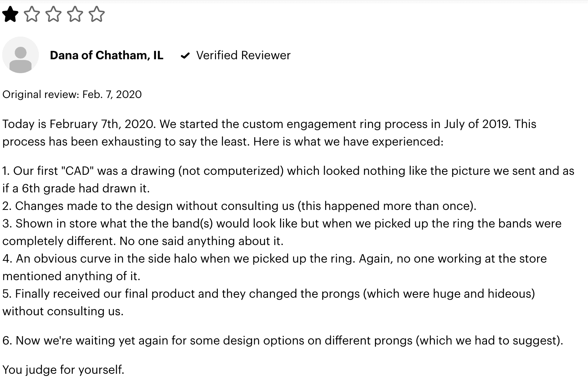Click the first filled black star
The width and height of the screenshot is (588, 384).
pyautogui.click(x=10, y=15)
